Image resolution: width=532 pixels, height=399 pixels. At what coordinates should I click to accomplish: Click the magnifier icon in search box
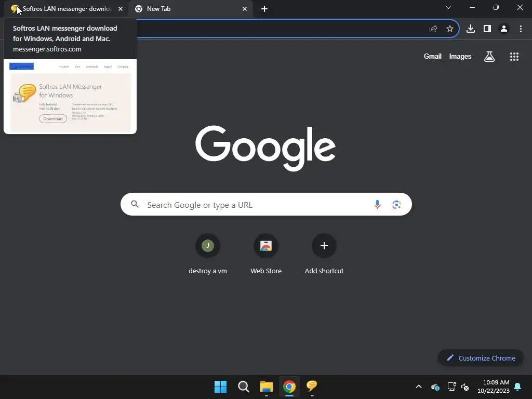135,204
